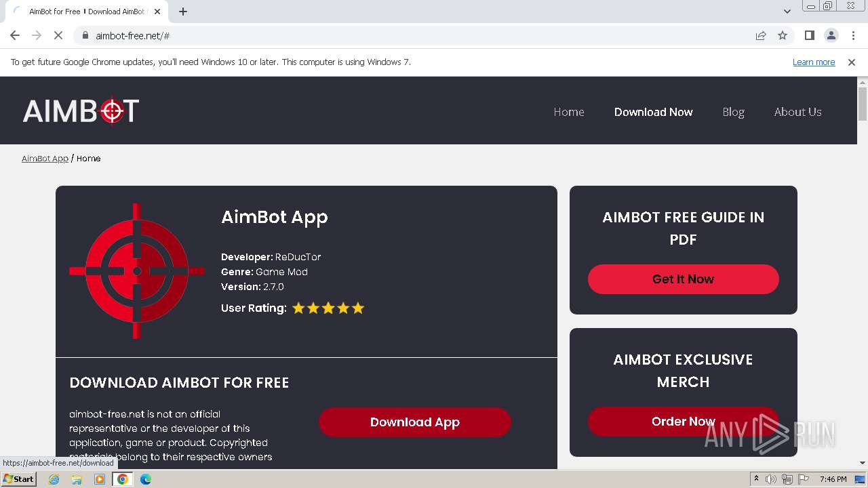Viewport: 868px width, 488px height.
Task: Click the page scrollbar down arrow
Action: click(x=863, y=463)
